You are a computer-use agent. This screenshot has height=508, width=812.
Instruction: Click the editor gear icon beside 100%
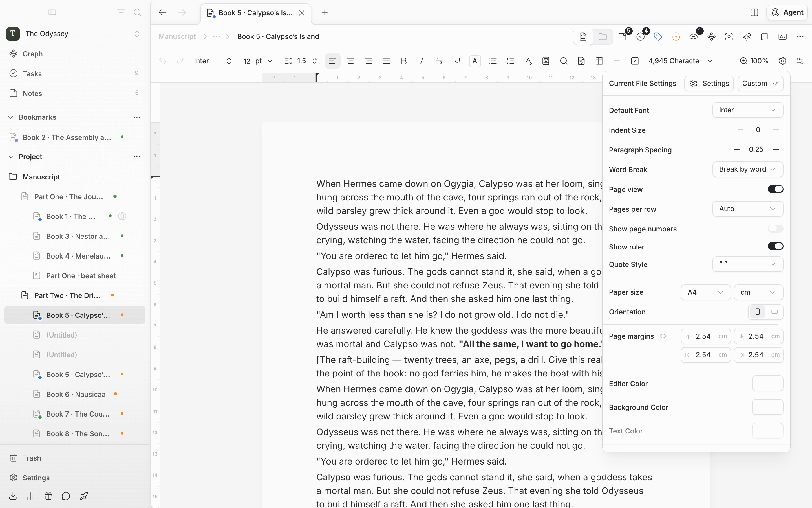(x=782, y=61)
